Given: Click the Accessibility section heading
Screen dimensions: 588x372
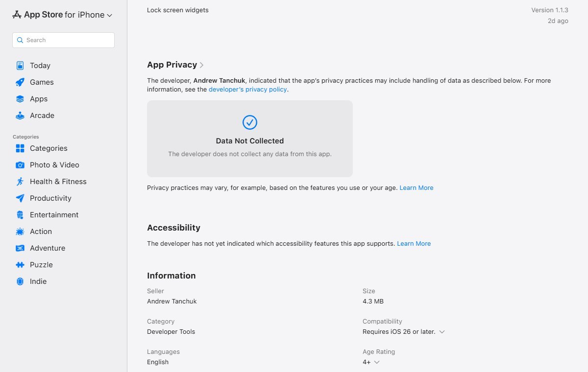Looking at the screenshot, I should click(x=173, y=228).
